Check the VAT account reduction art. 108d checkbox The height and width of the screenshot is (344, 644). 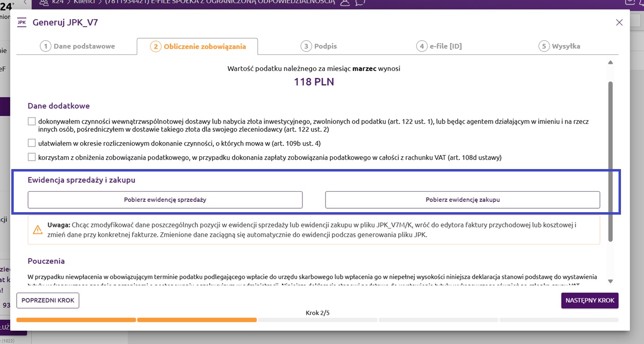(x=32, y=157)
